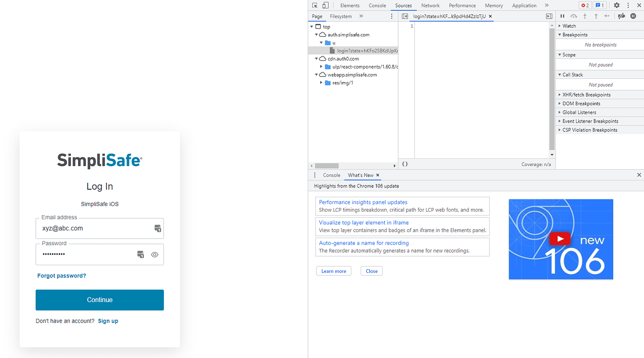Collapse the cdn.auth0.com tree node

tap(316, 59)
